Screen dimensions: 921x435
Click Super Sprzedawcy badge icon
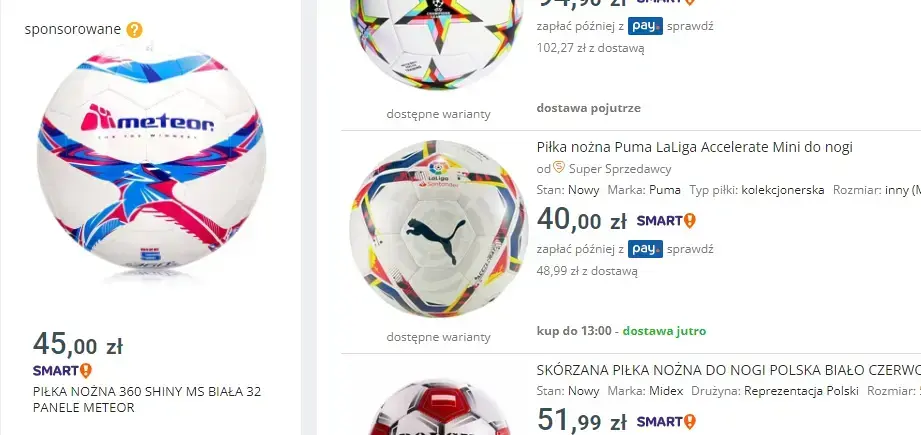559,168
